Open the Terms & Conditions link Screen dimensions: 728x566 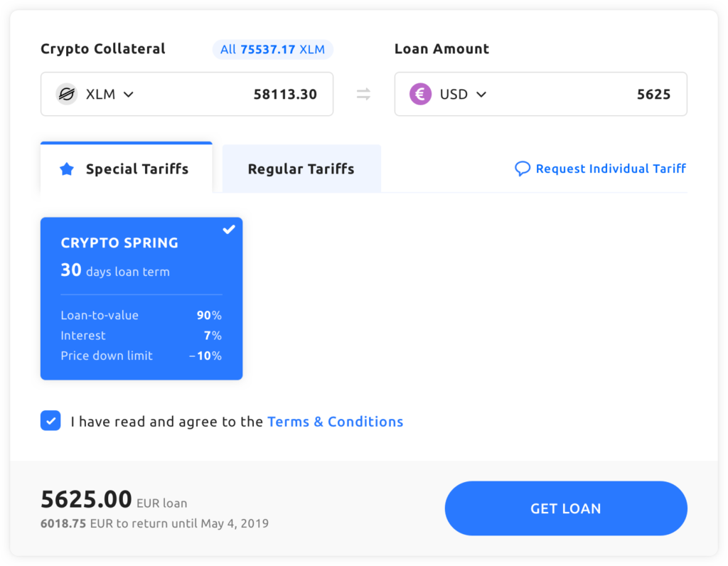pos(335,422)
